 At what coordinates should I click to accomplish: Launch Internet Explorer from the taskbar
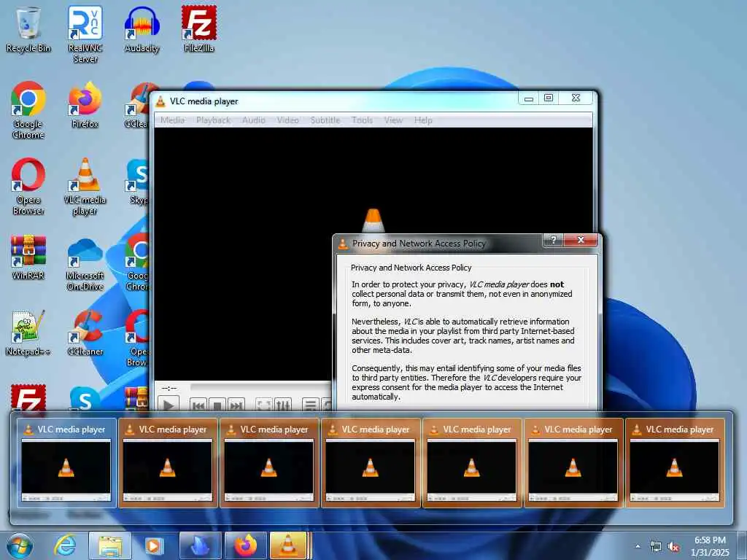pos(65,545)
